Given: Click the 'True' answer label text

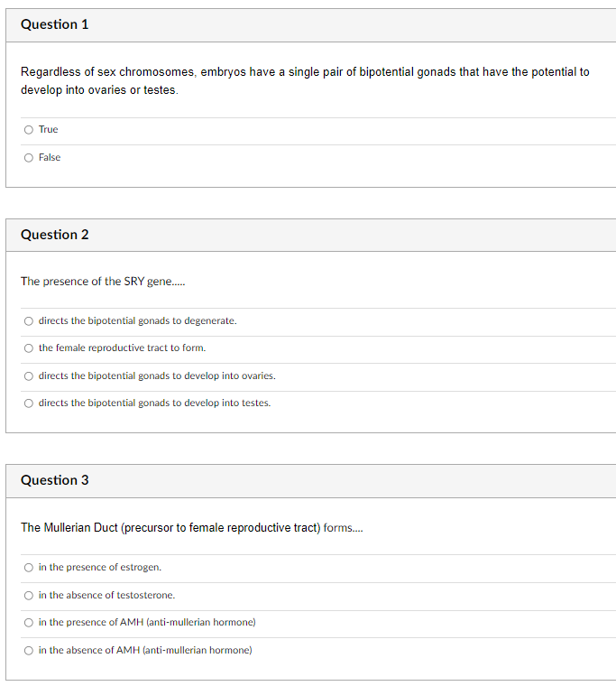Looking at the screenshot, I should coord(48,129).
